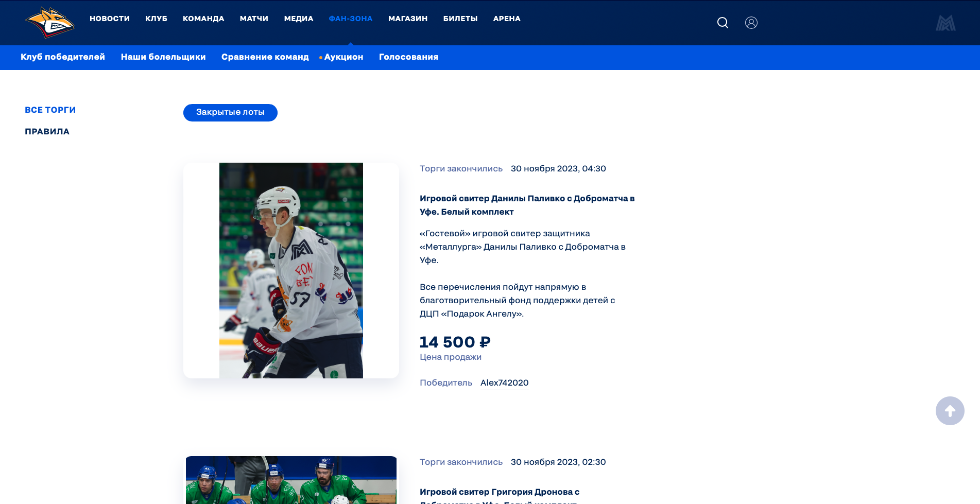Open the МАТЧИ menu

pos(254,19)
